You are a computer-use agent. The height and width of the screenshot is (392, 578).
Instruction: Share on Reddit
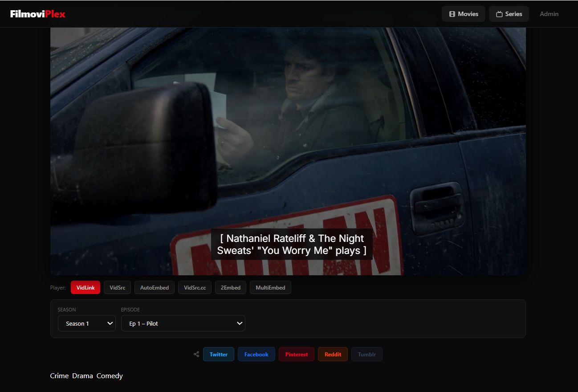coord(333,354)
